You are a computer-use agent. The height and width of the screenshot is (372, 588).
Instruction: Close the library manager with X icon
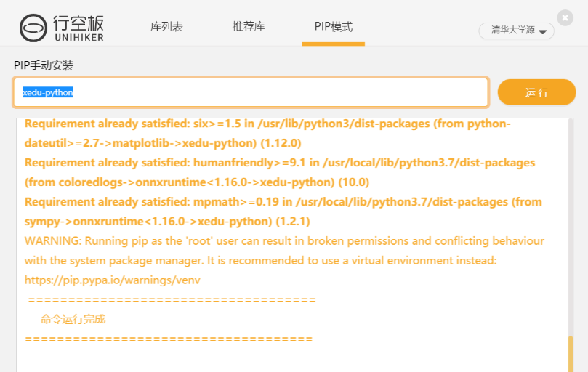tap(565, 17)
